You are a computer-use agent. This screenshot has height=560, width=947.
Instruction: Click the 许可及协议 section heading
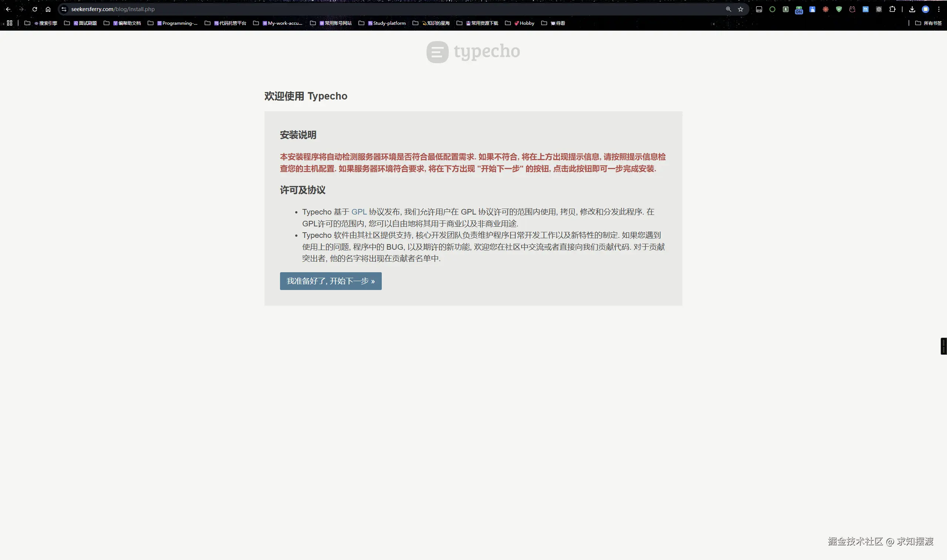point(303,190)
